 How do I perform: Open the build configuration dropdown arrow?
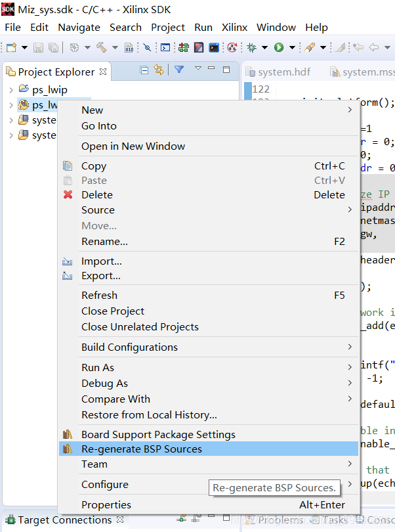click(x=87, y=47)
